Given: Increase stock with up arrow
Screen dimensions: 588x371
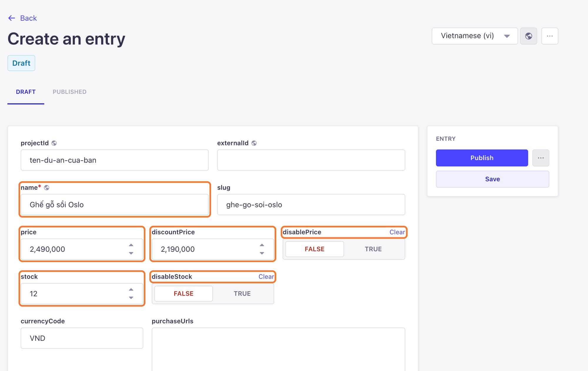Looking at the screenshot, I should pyautogui.click(x=131, y=290).
